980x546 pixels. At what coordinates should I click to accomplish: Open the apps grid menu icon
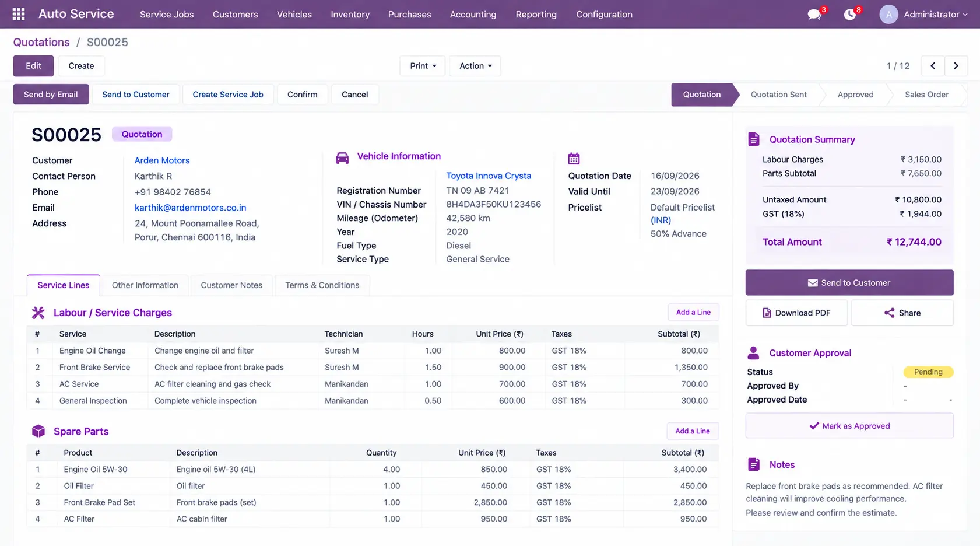click(x=19, y=14)
